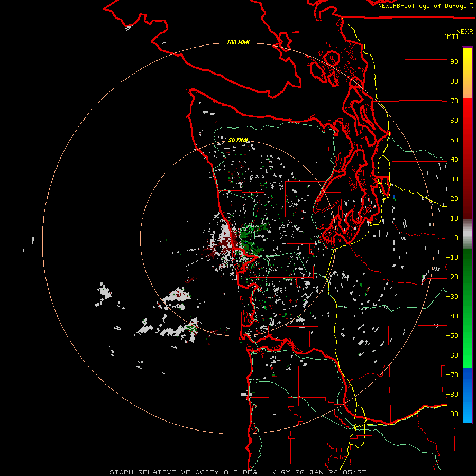Image resolution: width=476 pixels, height=476 pixels.
Task: Click the 0 value on the velocity scale
Action: pos(456,238)
